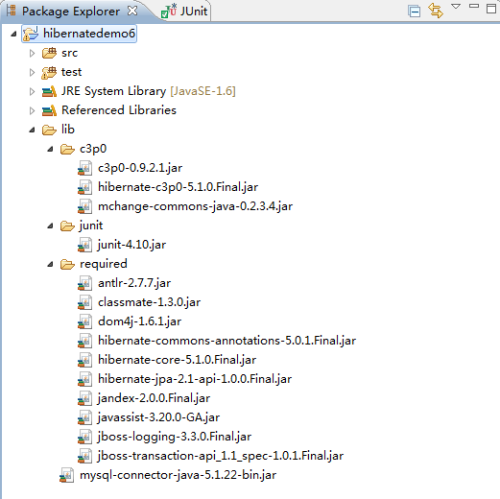Select hibernate-core-5.1.0.Final.jar file name

[177, 360]
